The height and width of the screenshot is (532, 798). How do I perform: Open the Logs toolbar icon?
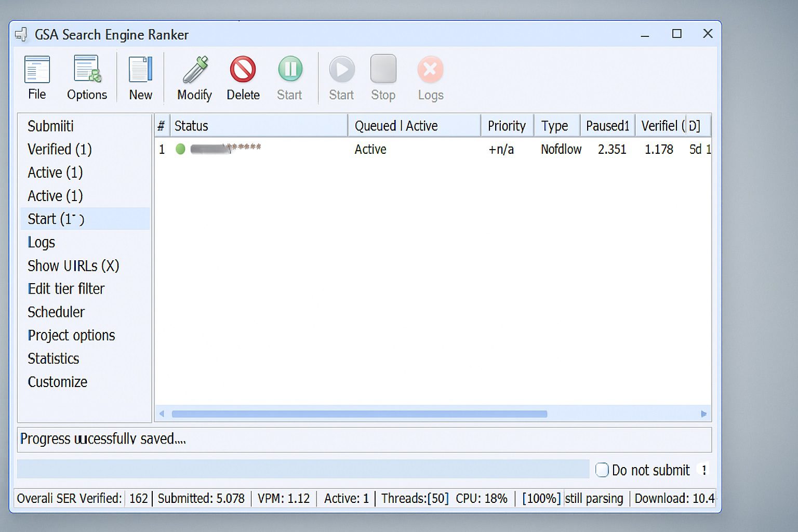[x=430, y=70]
